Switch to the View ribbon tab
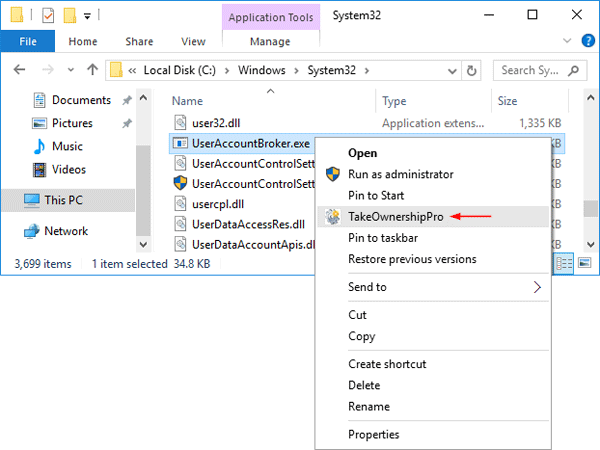 [x=192, y=42]
